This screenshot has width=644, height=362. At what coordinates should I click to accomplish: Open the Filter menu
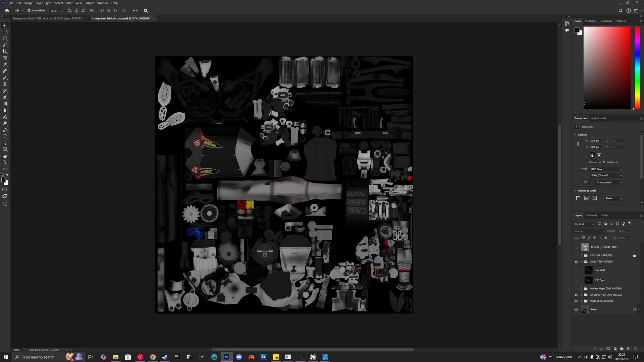pos(69,3)
